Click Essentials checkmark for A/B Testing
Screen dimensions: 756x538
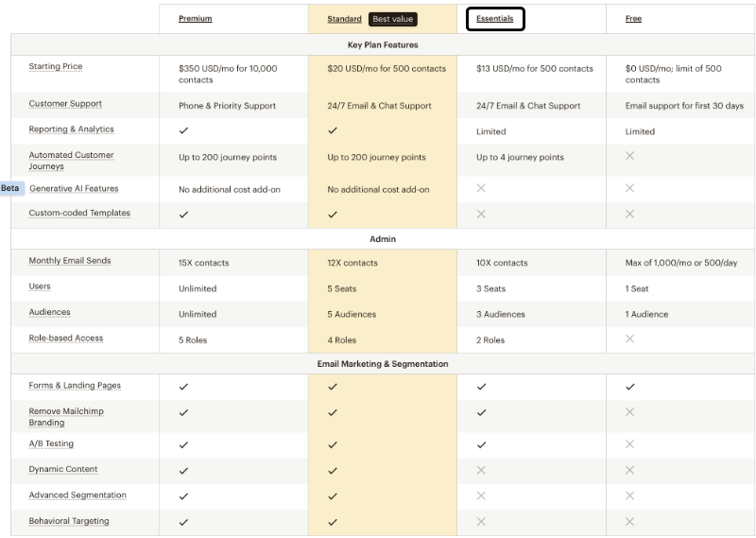[x=481, y=445]
